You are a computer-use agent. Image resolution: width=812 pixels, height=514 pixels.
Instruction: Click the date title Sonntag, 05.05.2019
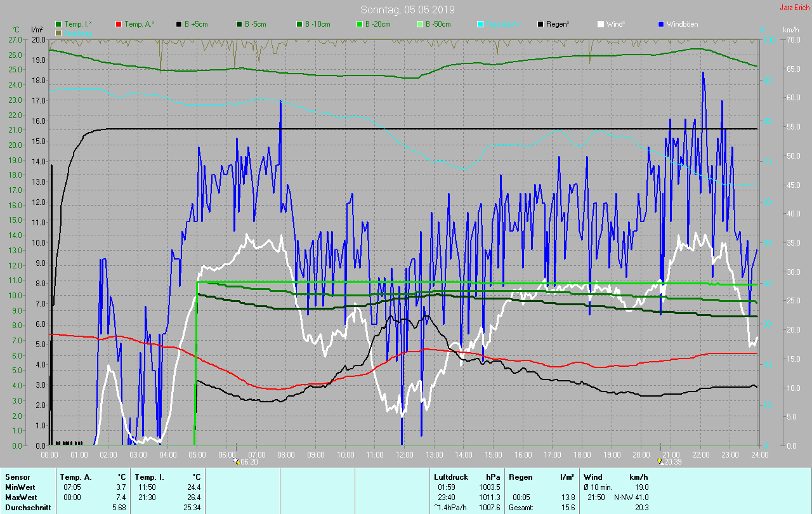407,10
